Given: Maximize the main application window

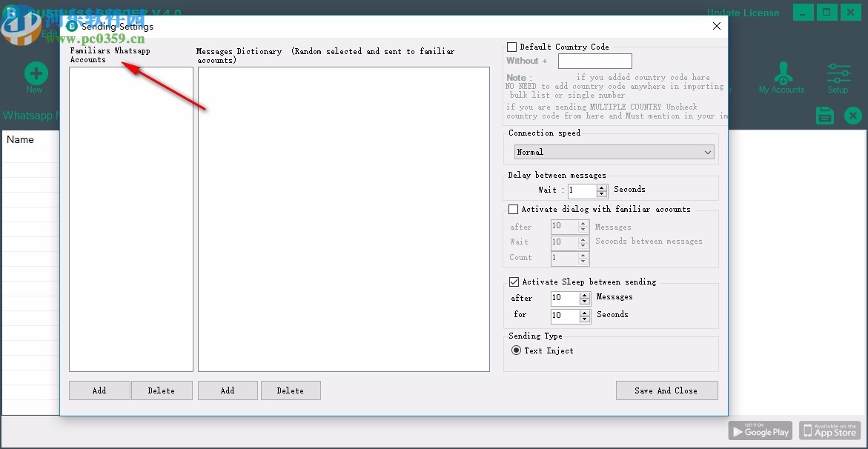Looking at the screenshot, I should (x=827, y=13).
